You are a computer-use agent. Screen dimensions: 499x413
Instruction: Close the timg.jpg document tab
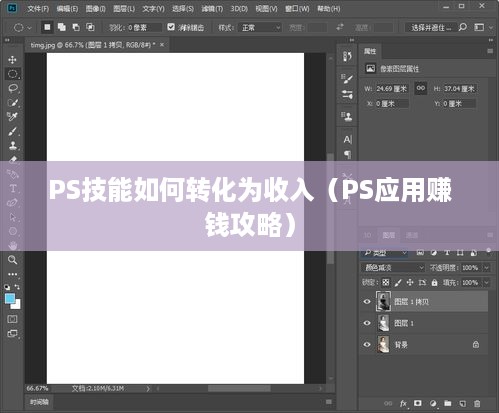(x=162, y=44)
